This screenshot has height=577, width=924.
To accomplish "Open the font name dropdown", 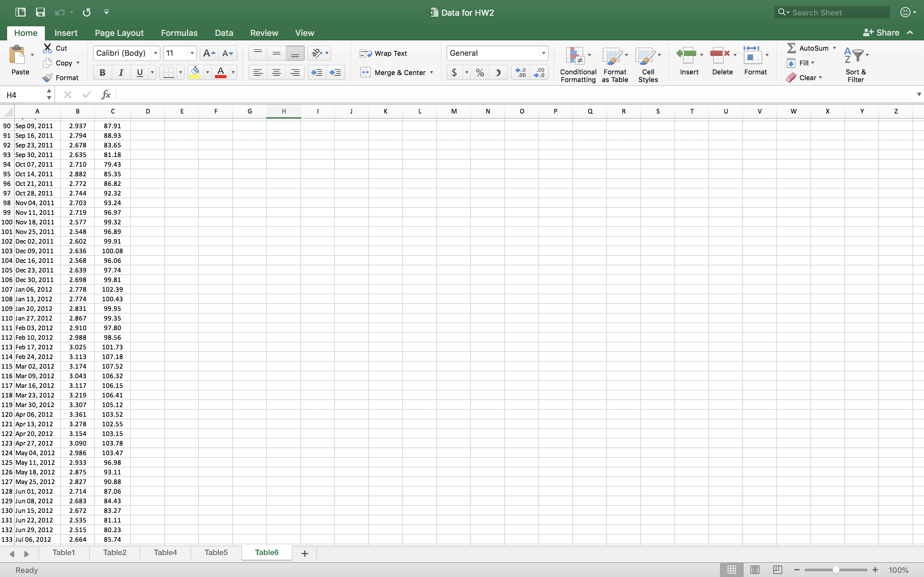I will (155, 54).
